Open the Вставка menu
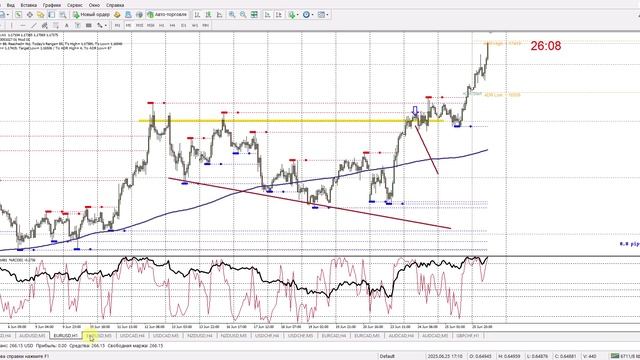The height and width of the screenshot is (360, 640). (x=29, y=5)
